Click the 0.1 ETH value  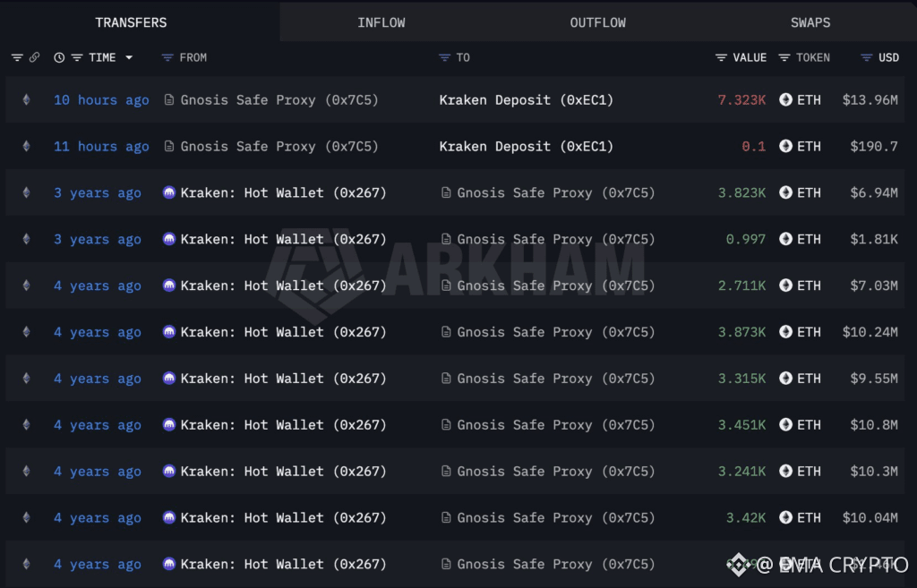(754, 147)
